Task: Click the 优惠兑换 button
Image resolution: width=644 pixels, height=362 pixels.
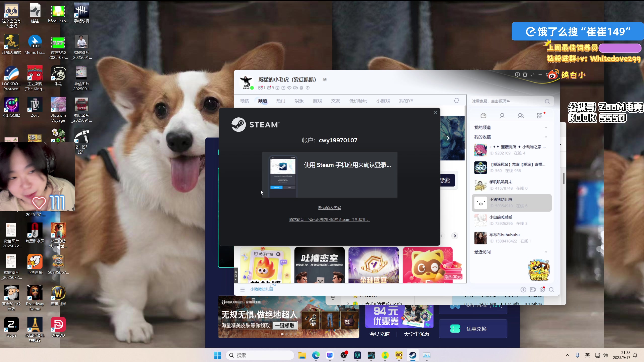Action: (473, 329)
